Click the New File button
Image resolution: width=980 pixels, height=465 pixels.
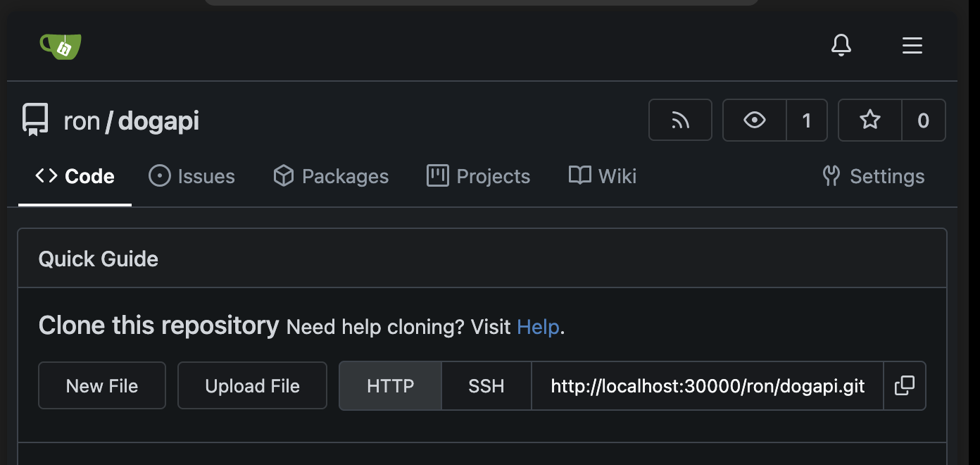pos(102,385)
